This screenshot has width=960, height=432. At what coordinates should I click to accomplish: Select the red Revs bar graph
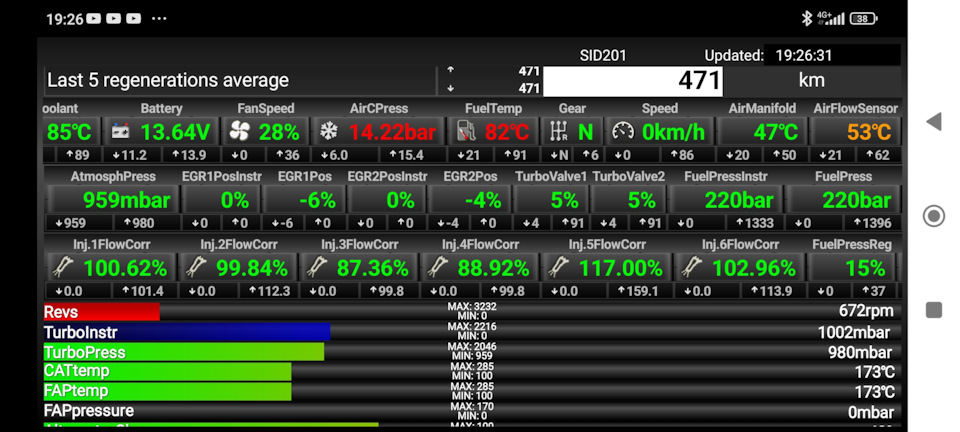101,312
